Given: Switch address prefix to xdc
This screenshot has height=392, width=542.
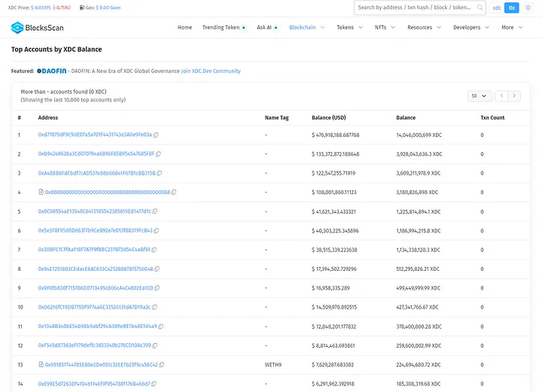Looking at the screenshot, I should click(497, 8).
